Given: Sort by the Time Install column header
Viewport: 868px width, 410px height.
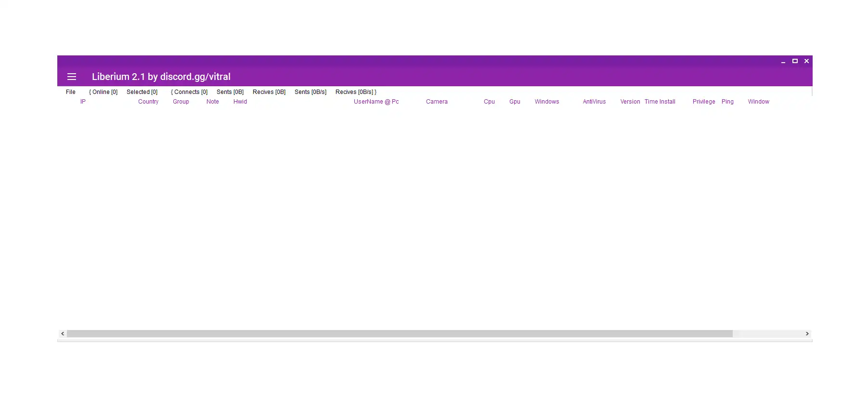Looking at the screenshot, I should click(x=660, y=102).
